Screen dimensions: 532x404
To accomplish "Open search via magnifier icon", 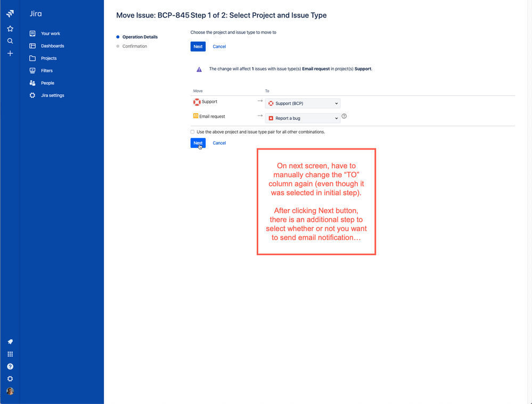I will (x=10, y=41).
